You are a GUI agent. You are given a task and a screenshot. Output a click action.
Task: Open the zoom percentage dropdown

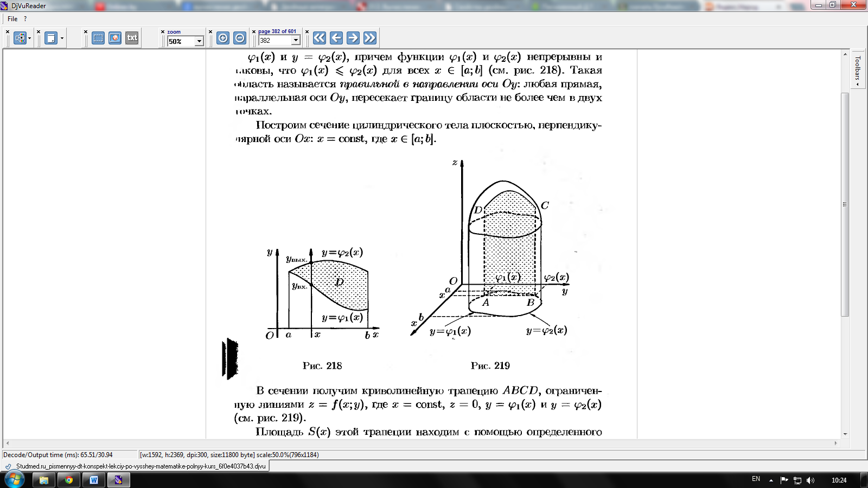click(199, 41)
